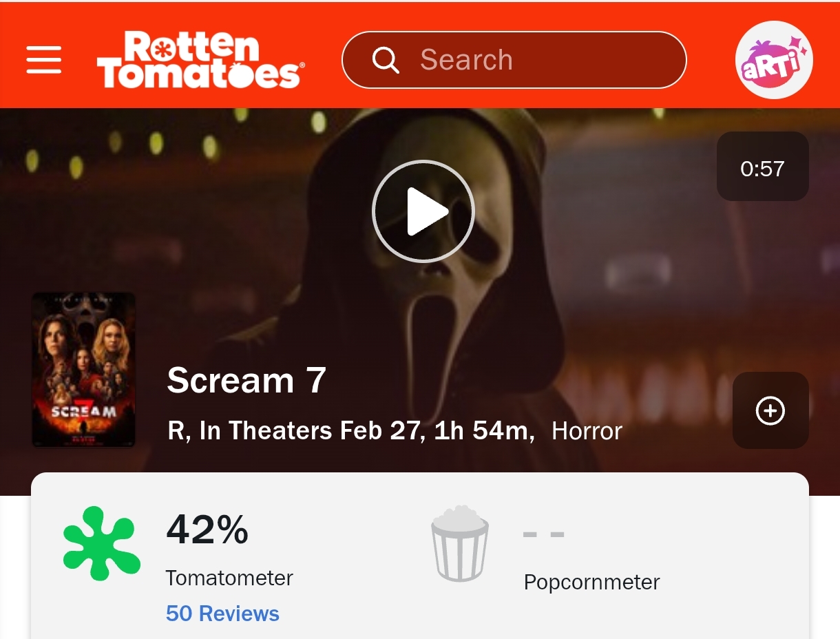Click the 0:57 trailer duration badge
This screenshot has height=639, width=840.
pos(762,167)
